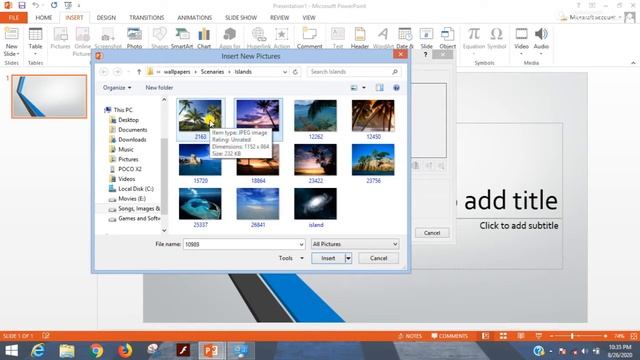The width and height of the screenshot is (640, 360).
Task: Open the ANIMATIONS ribbon tab
Action: [x=194, y=18]
